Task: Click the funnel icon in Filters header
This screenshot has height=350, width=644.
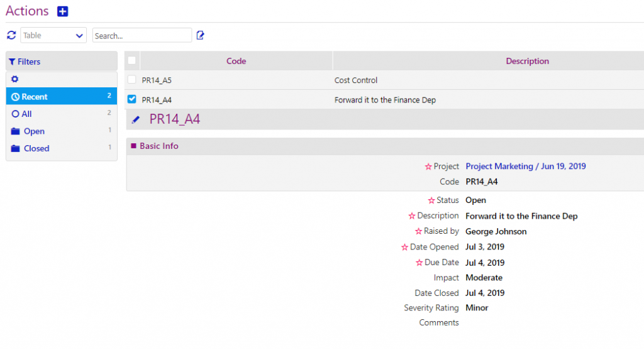Action: pyautogui.click(x=12, y=62)
